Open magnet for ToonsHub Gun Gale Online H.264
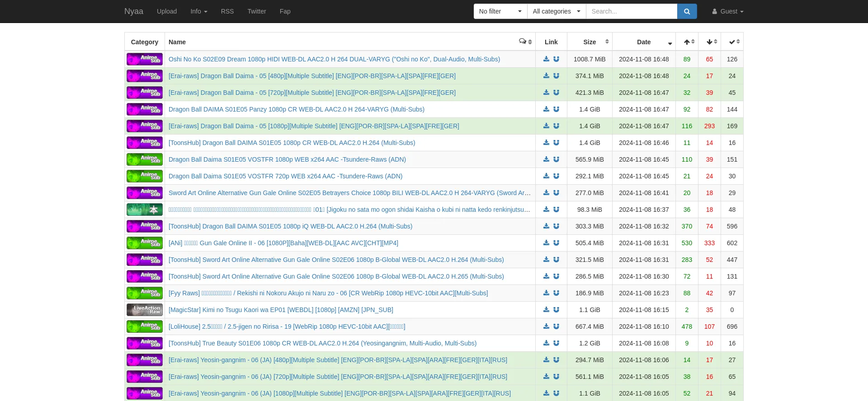 556,260
